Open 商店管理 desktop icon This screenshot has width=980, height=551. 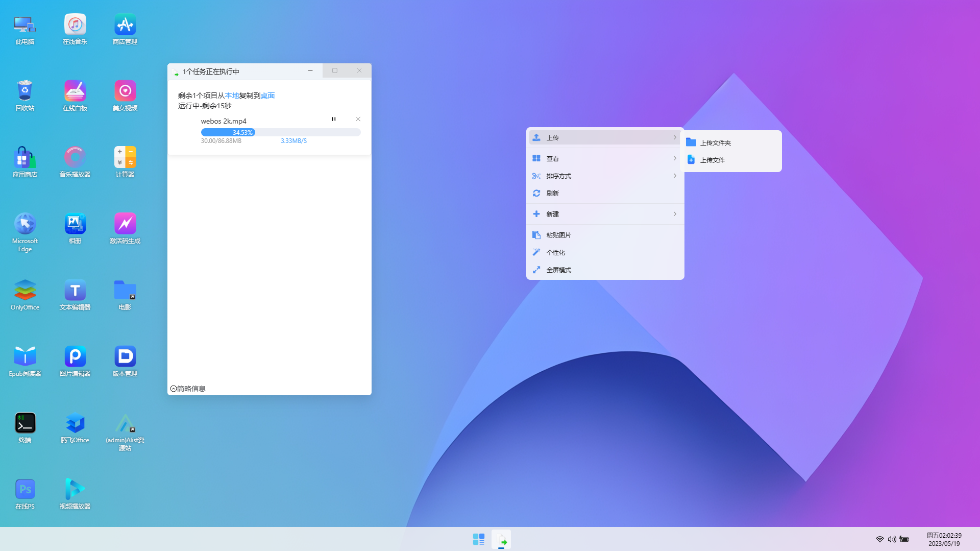tap(125, 30)
